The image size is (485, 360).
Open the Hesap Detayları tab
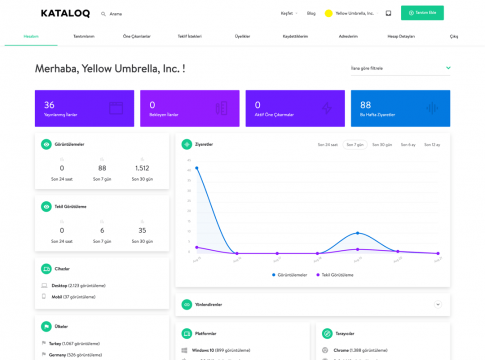[x=401, y=36]
